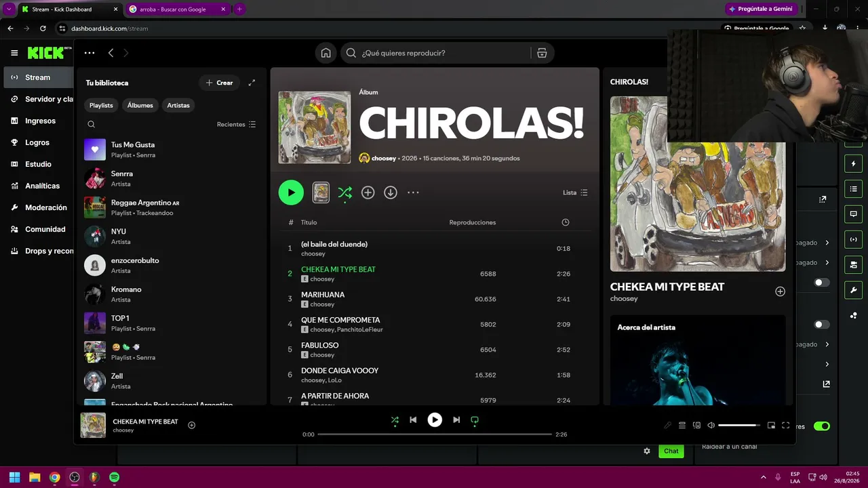The image size is (868, 488).
Task: Open chat settings gear next to Chat button
Action: (x=647, y=451)
